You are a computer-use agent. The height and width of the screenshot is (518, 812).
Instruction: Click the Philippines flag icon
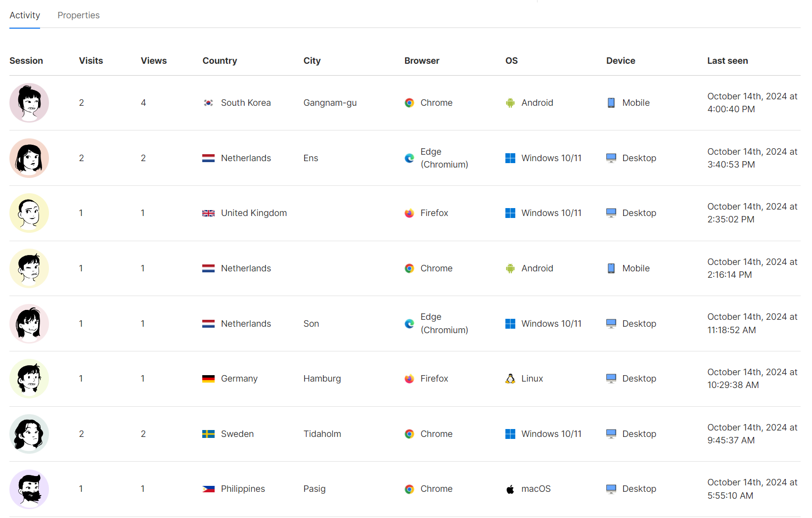(208, 489)
